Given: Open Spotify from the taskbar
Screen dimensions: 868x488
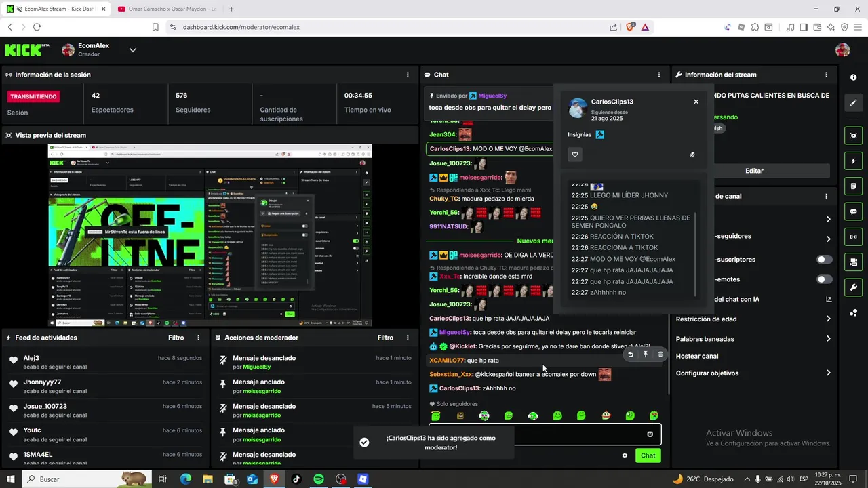Looking at the screenshot, I should tap(319, 479).
